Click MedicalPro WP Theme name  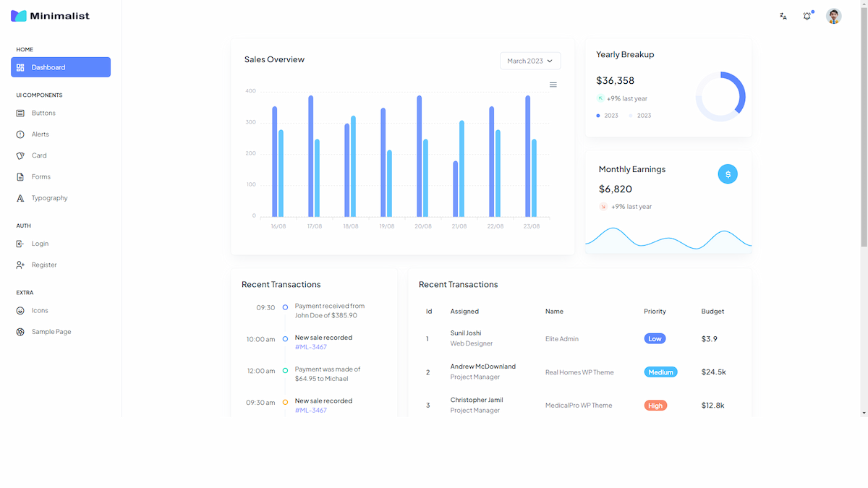pyautogui.click(x=579, y=406)
